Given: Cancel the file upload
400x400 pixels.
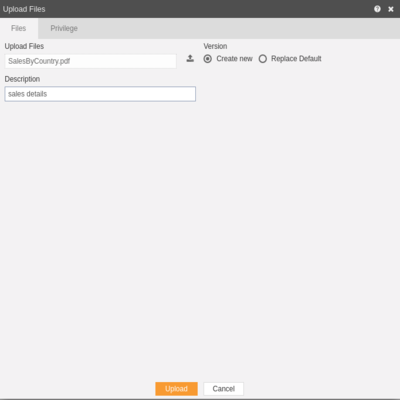Looking at the screenshot, I should click(x=224, y=389).
